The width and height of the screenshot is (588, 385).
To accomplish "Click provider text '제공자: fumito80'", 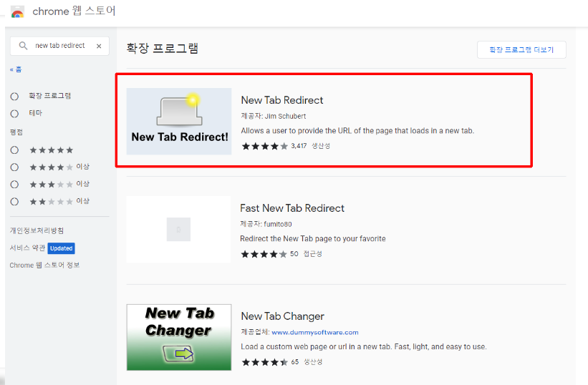I will pos(266,224).
